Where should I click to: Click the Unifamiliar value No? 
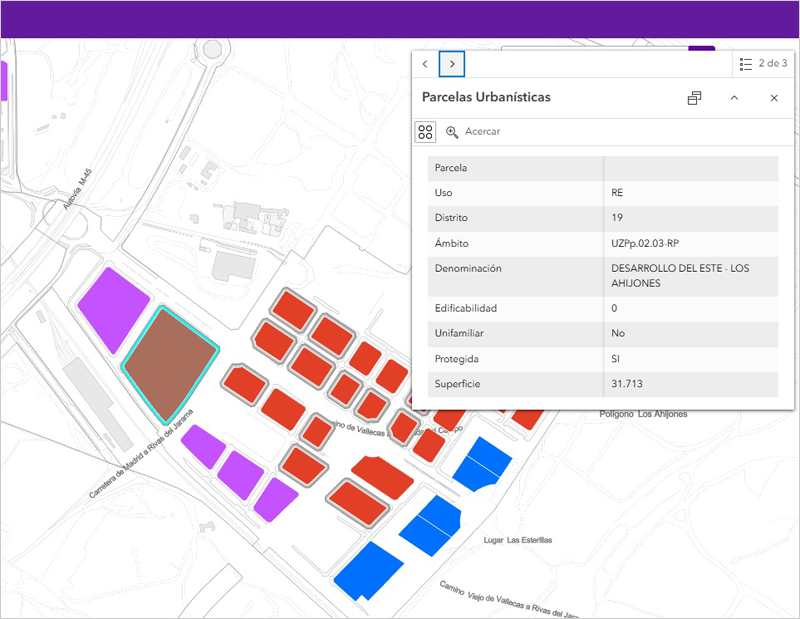tap(618, 333)
